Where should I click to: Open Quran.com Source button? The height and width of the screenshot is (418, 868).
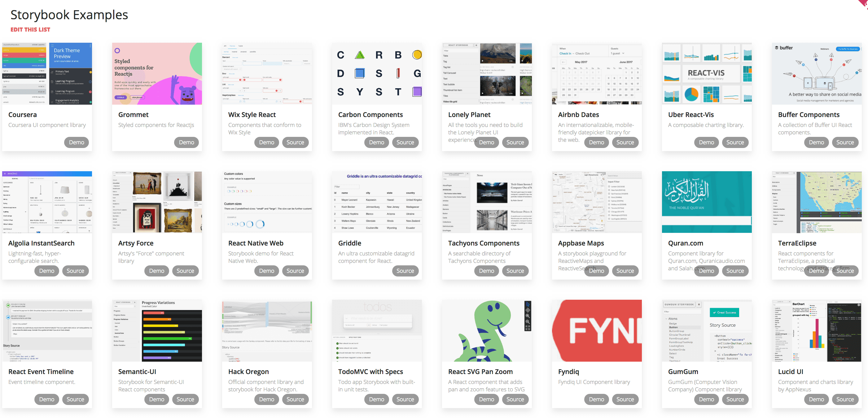pos(735,271)
